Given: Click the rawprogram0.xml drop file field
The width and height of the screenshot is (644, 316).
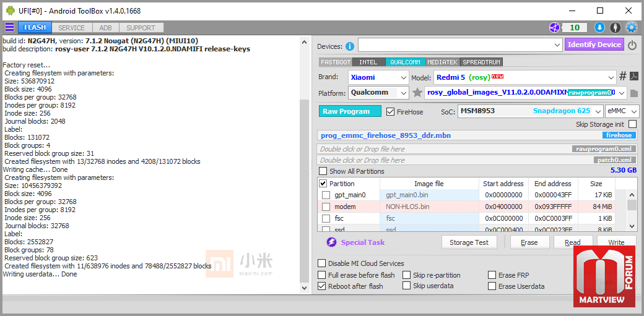Looking at the screenshot, I should pos(477,149).
